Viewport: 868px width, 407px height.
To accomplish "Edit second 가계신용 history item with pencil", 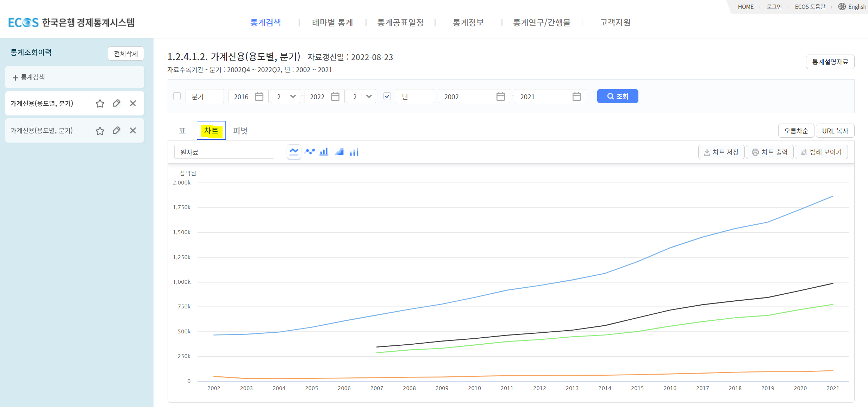I will (x=117, y=131).
